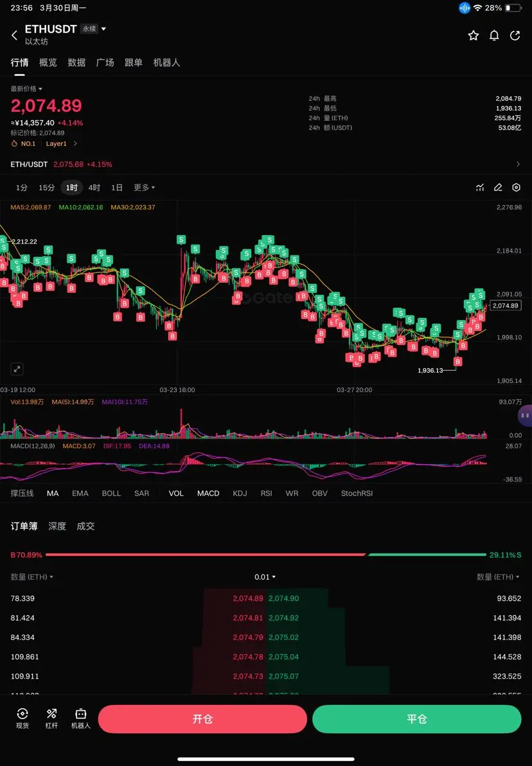Select the 订单簿 order book tab
532x766 pixels.
point(24,526)
